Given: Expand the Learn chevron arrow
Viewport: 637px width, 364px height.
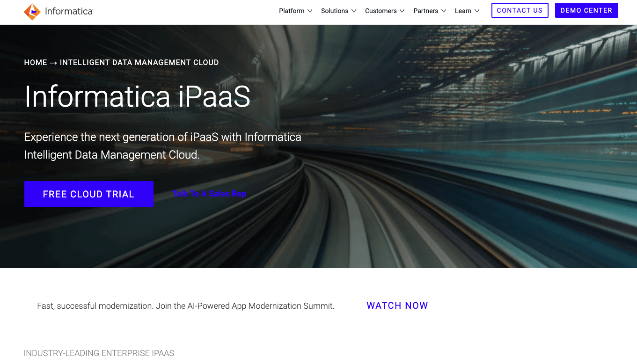Looking at the screenshot, I should click(x=477, y=11).
